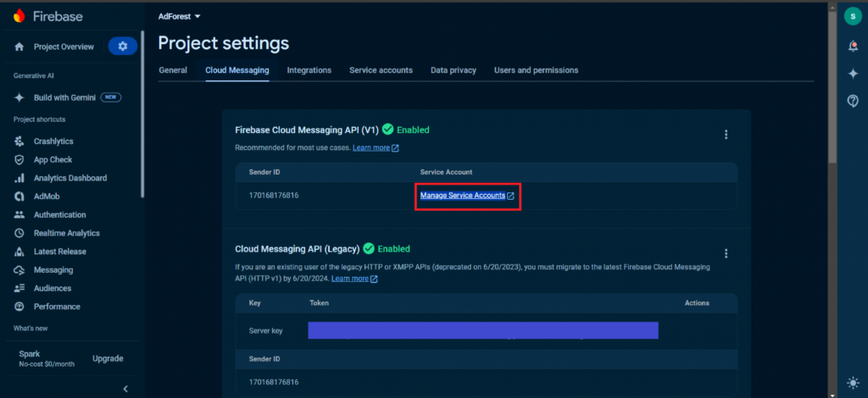Image resolution: width=868 pixels, height=398 pixels.
Task: Click the App Check shield icon
Action: pyautogui.click(x=19, y=160)
